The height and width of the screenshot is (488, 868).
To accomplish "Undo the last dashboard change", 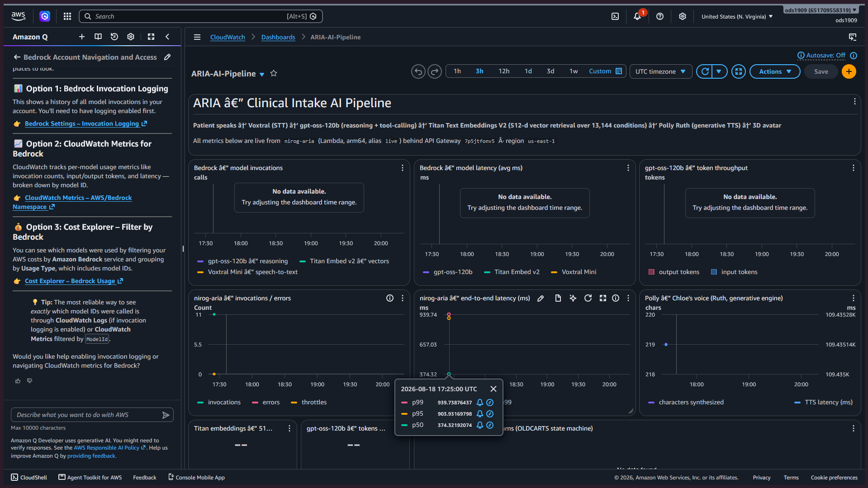I will pos(418,71).
